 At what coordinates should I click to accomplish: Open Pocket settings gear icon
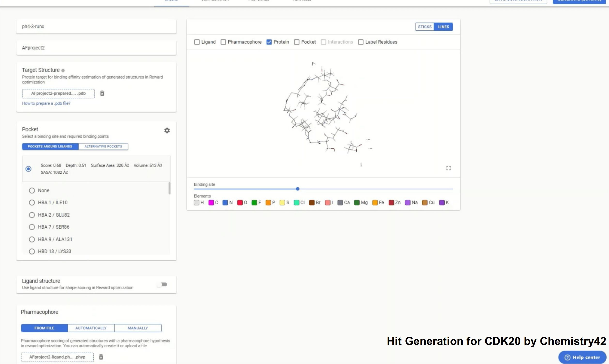(167, 131)
